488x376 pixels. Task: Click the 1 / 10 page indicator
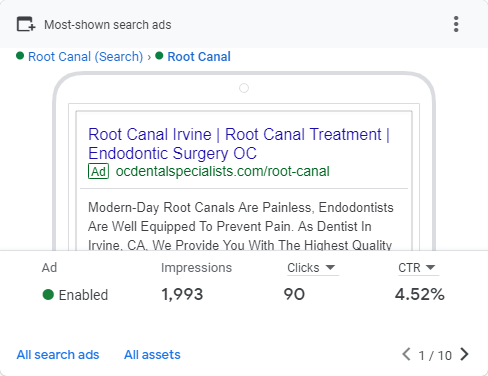(435, 355)
